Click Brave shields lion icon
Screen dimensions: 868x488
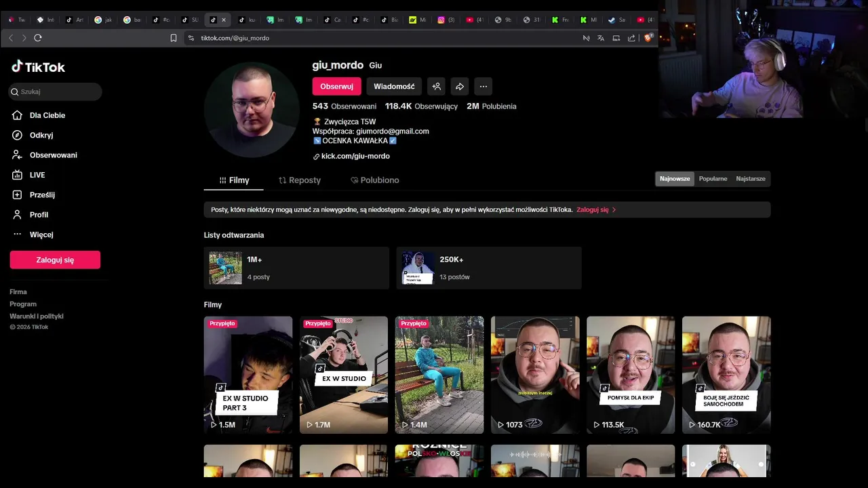click(x=648, y=38)
